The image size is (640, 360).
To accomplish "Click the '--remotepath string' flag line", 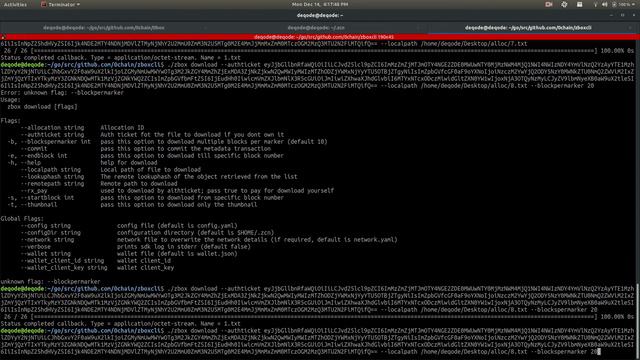I will point(99,184).
